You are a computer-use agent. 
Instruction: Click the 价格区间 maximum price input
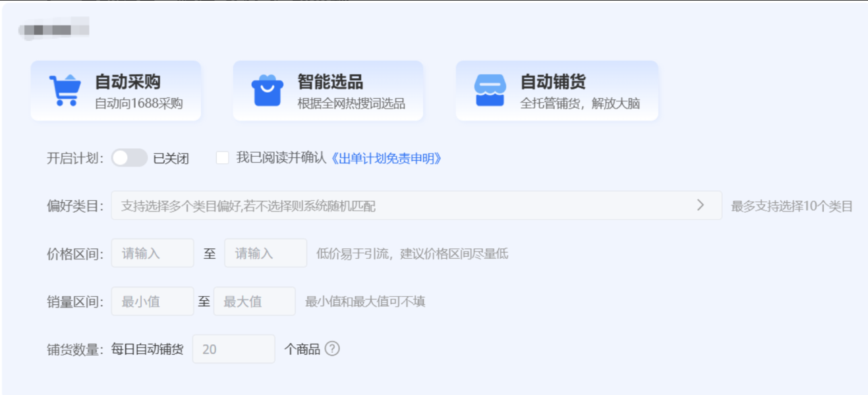click(265, 253)
